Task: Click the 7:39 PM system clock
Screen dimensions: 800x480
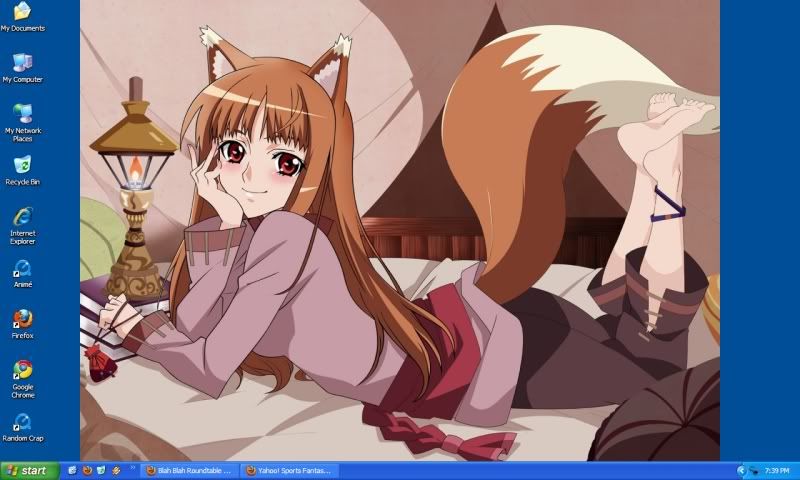Action: (x=776, y=470)
